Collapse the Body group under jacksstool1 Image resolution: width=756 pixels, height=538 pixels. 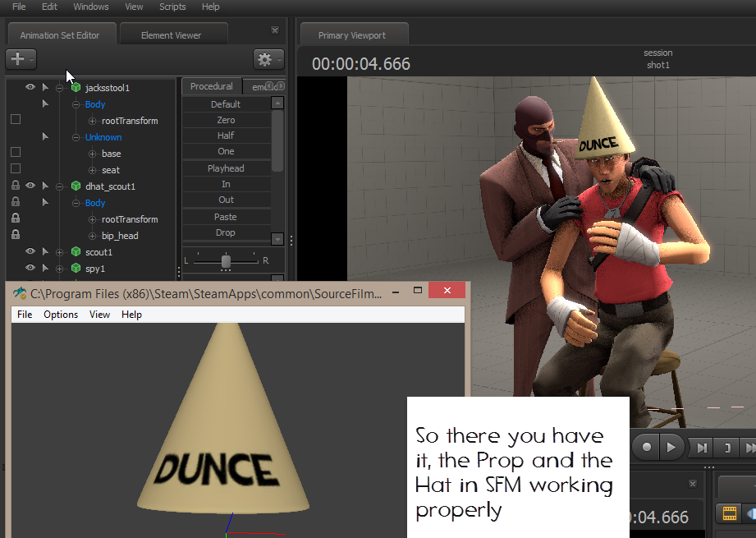coord(76,104)
